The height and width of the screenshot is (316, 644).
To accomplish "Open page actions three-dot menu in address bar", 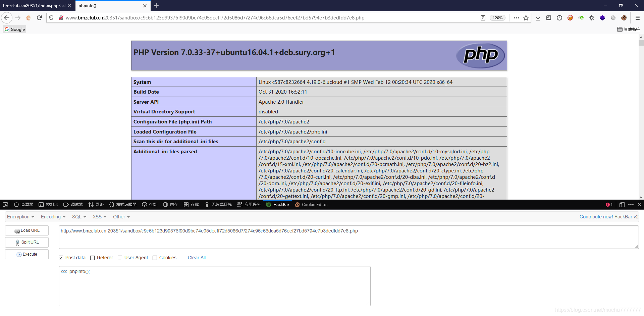I will 517,18.
